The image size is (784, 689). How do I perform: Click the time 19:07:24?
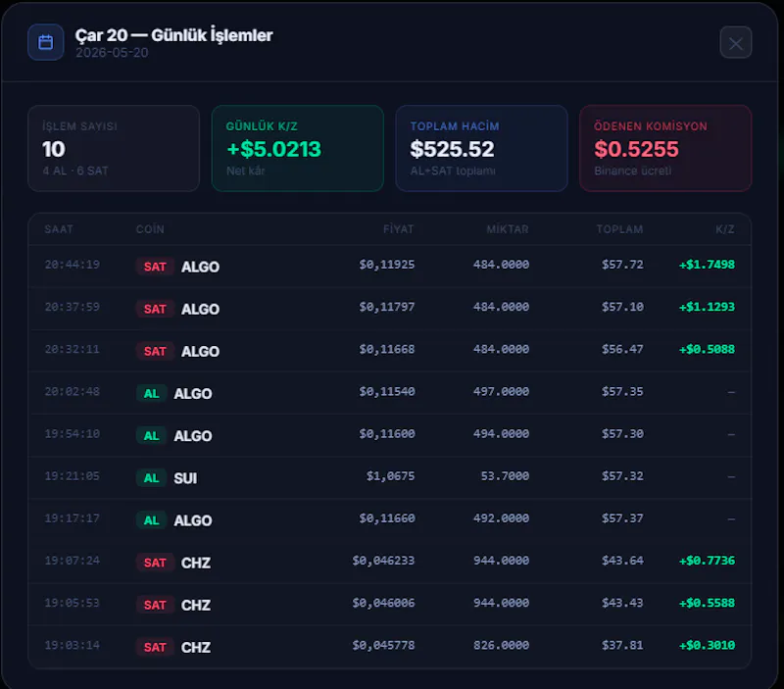pyautogui.click(x=72, y=561)
